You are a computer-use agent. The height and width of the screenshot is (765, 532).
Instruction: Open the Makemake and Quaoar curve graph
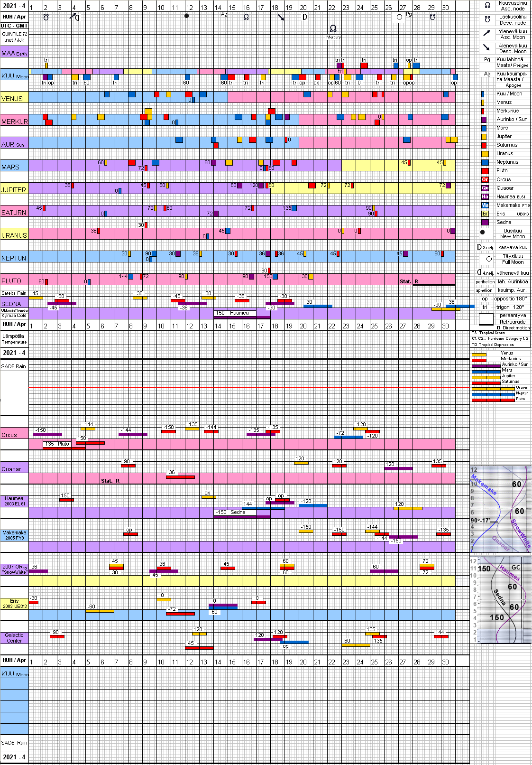(x=500, y=509)
